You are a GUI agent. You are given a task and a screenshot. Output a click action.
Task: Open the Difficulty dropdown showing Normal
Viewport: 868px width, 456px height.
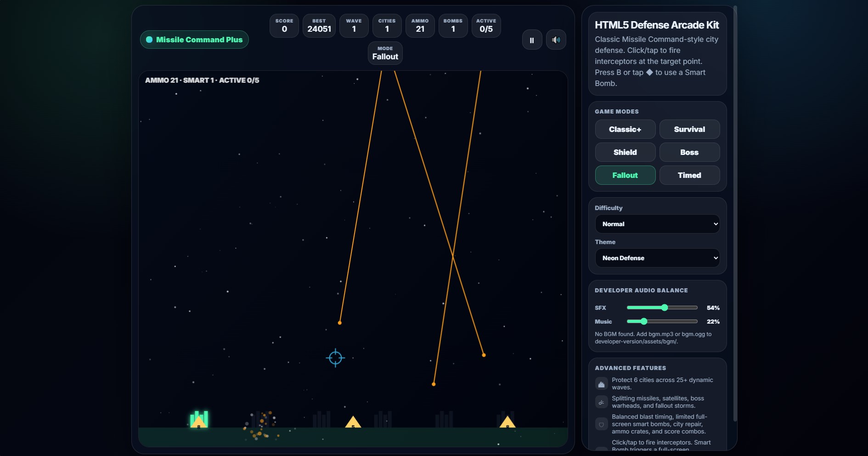(657, 224)
